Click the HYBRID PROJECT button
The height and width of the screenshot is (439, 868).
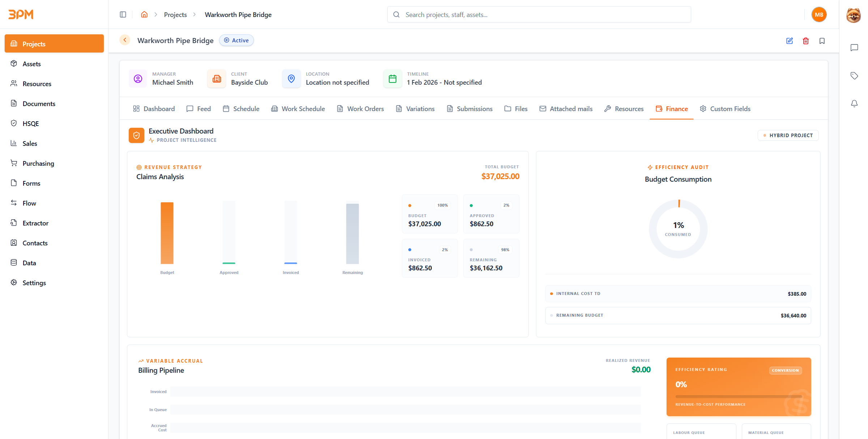coord(788,135)
